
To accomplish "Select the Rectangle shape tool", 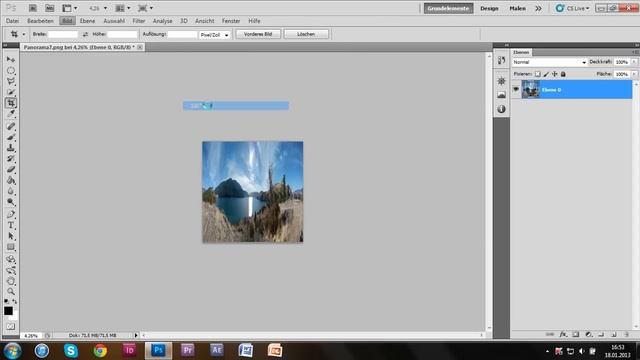I will pyautogui.click(x=11, y=247).
